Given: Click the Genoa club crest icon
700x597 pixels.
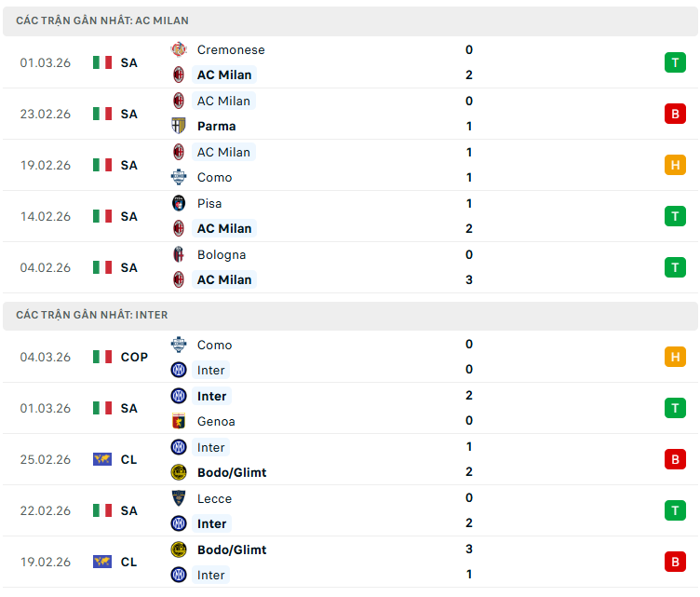Looking at the screenshot, I should click(179, 421).
